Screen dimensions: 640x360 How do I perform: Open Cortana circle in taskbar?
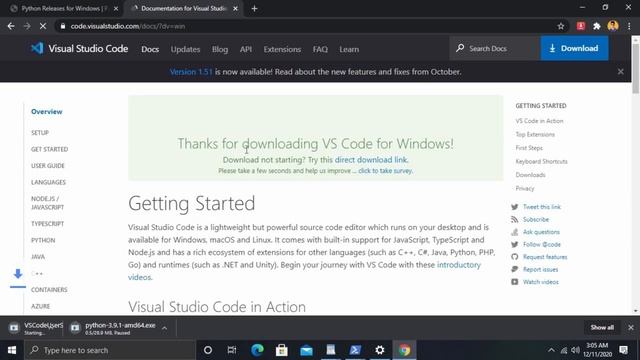(x=208, y=350)
